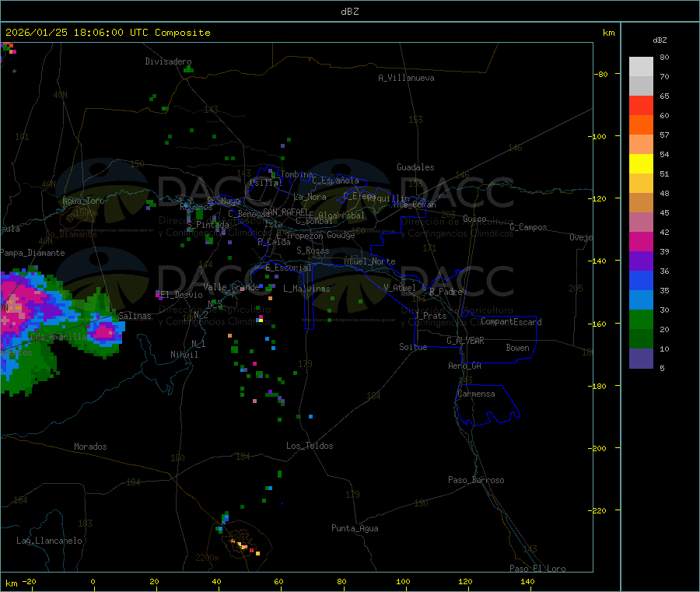The width and height of the screenshot is (700, 592).
Task: Click the 'G_Campos' map label
Action: click(528, 227)
